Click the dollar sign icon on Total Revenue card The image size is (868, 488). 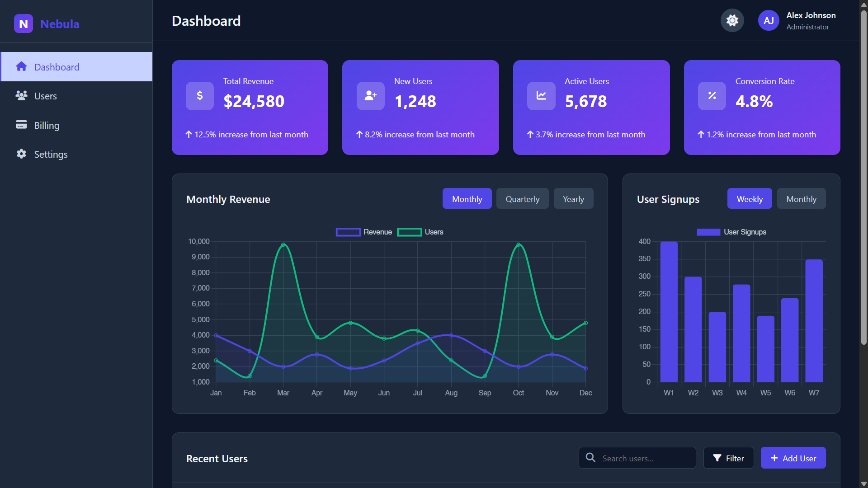(x=199, y=96)
